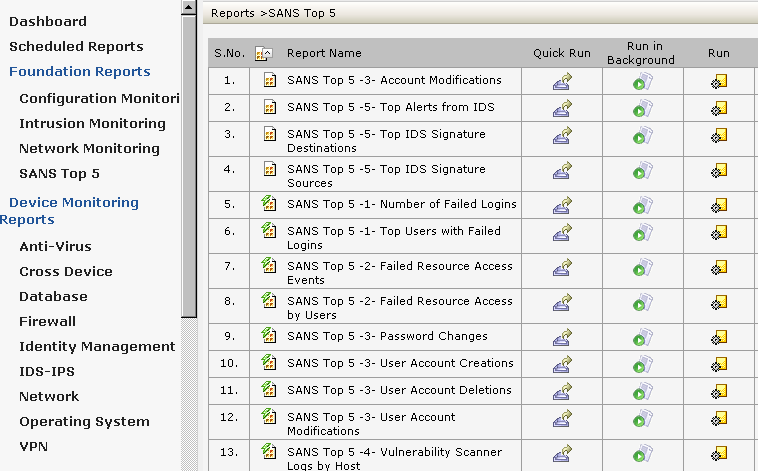
Task: Click Run icon for User Account Creations
Action: [x=718, y=364]
